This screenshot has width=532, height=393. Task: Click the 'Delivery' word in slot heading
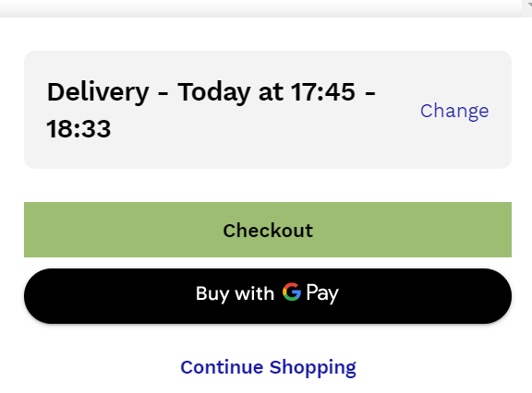tap(98, 92)
